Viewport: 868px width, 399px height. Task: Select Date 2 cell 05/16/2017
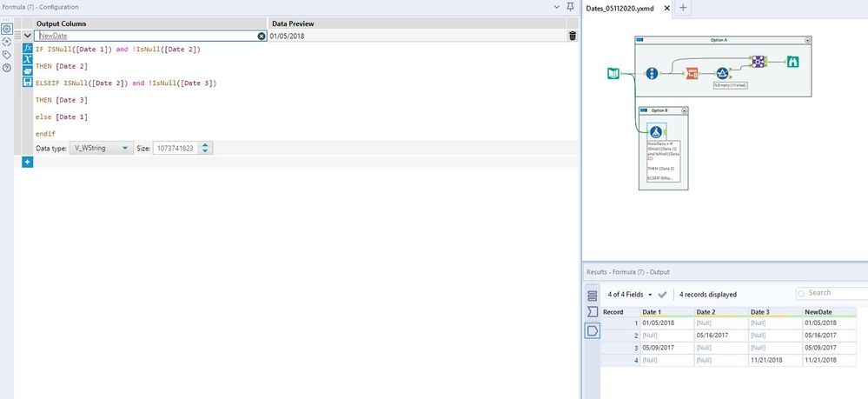pos(721,336)
